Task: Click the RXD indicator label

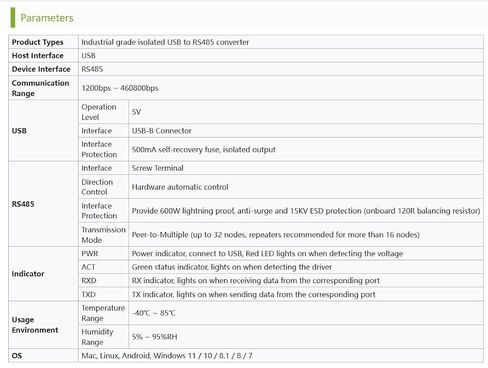Action: coord(89,281)
